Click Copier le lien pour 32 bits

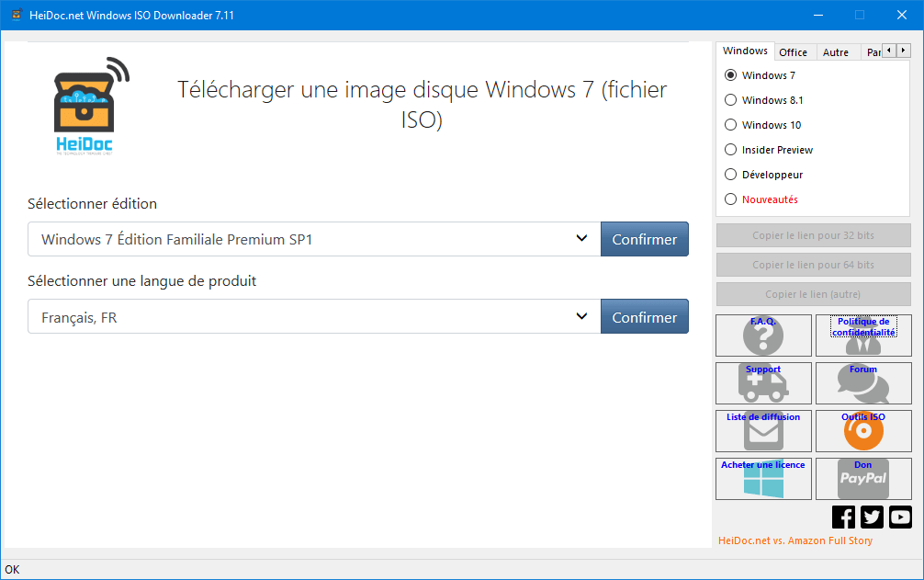tap(813, 235)
